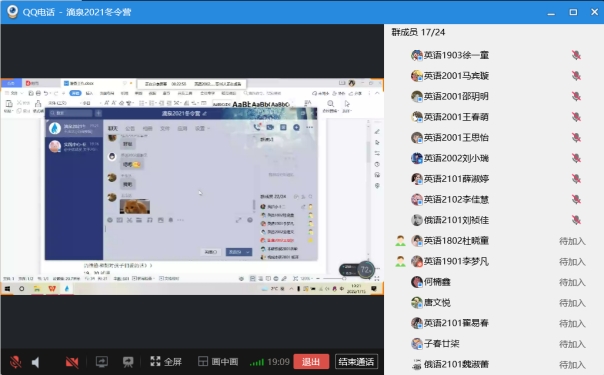Click the 群成员 17/24 header
Image resolution: width=604 pixels, height=375 pixels.
[418, 32]
